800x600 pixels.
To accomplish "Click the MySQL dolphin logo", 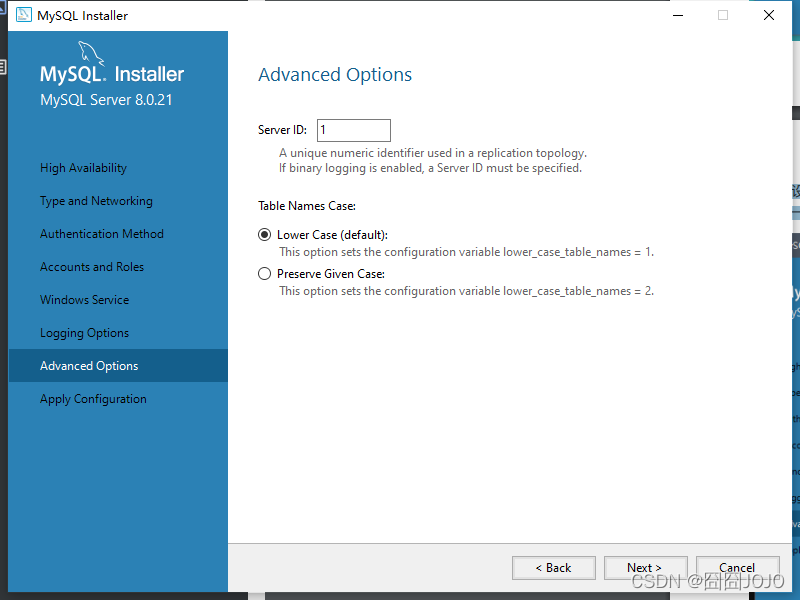I will [x=91, y=54].
